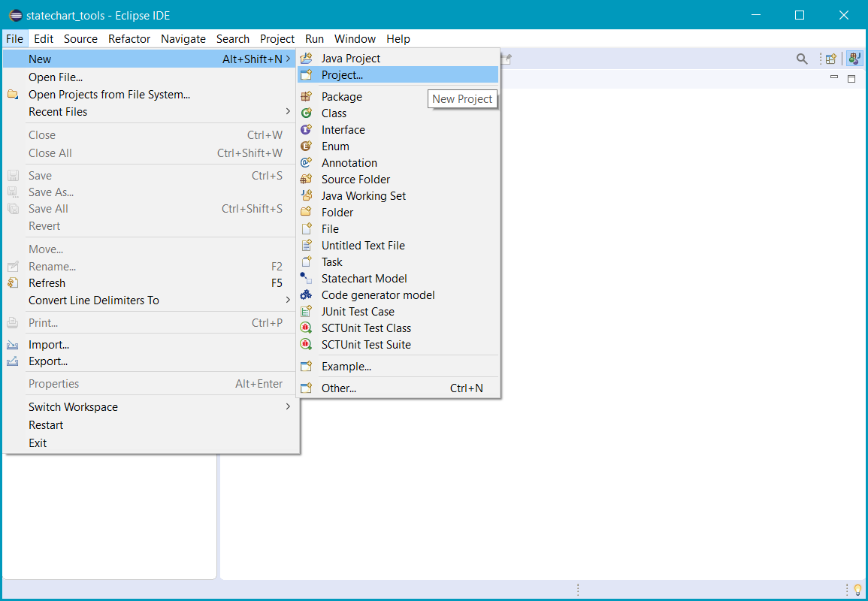Click the Export... icon in File menu
The height and width of the screenshot is (601, 868).
(13, 361)
